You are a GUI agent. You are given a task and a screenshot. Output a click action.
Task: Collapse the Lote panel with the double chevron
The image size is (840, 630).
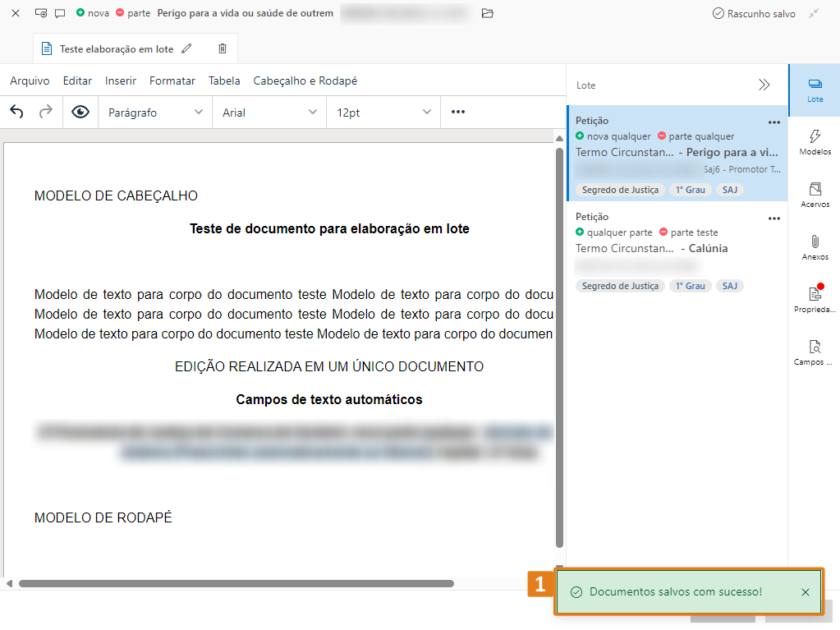pyautogui.click(x=764, y=85)
